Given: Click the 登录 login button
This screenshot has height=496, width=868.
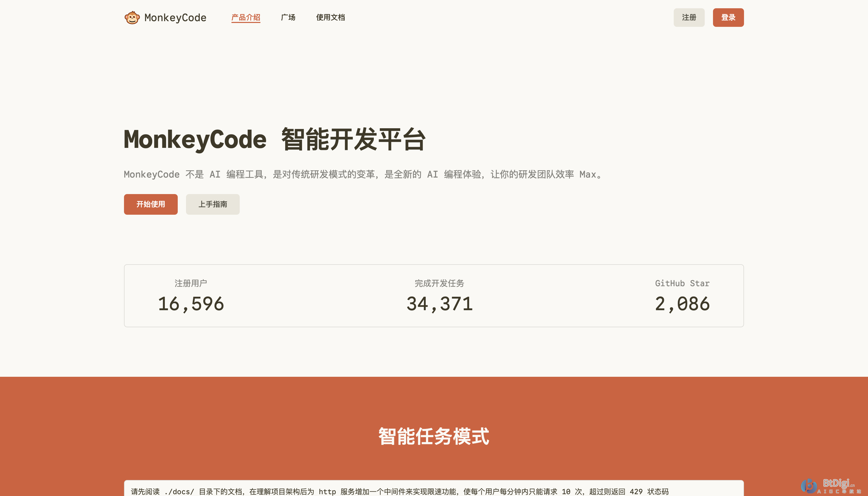Looking at the screenshot, I should (x=728, y=17).
